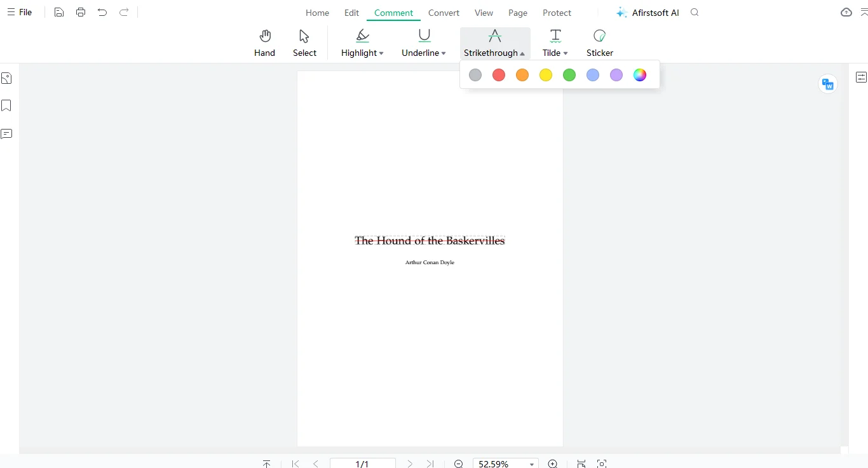Click the search magnifier icon

(x=695, y=12)
